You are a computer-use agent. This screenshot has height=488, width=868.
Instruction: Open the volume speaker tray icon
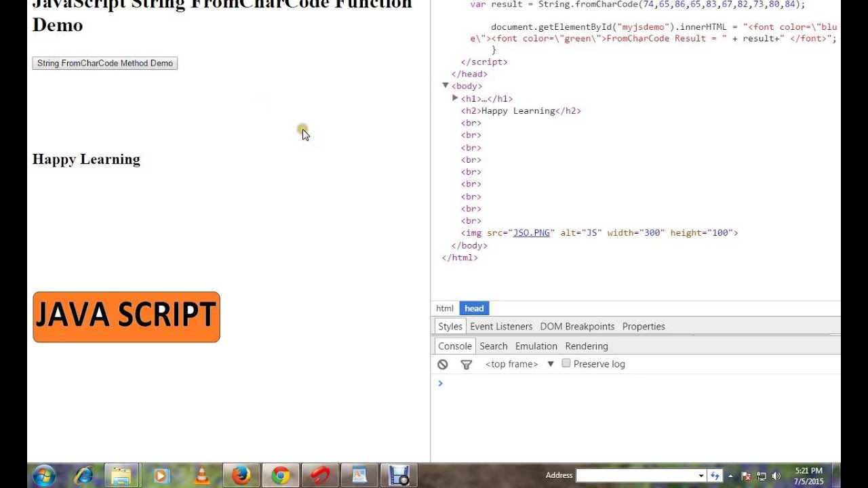(776, 476)
